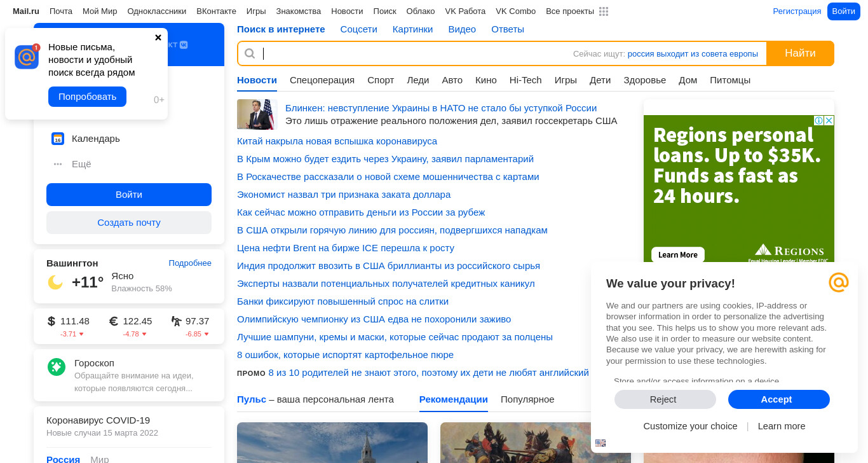Open Экономист назвал три признака headline
The width and height of the screenshot is (868, 463).
pos(344,195)
